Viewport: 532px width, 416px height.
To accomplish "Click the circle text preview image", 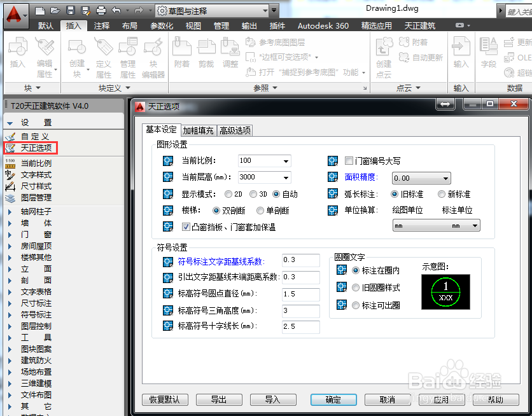I will (x=445, y=292).
